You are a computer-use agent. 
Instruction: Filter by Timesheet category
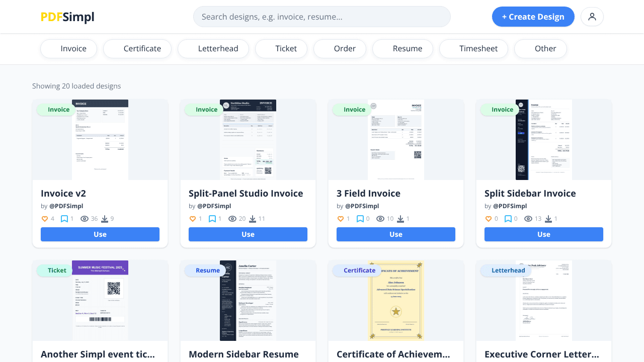tap(473, 49)
